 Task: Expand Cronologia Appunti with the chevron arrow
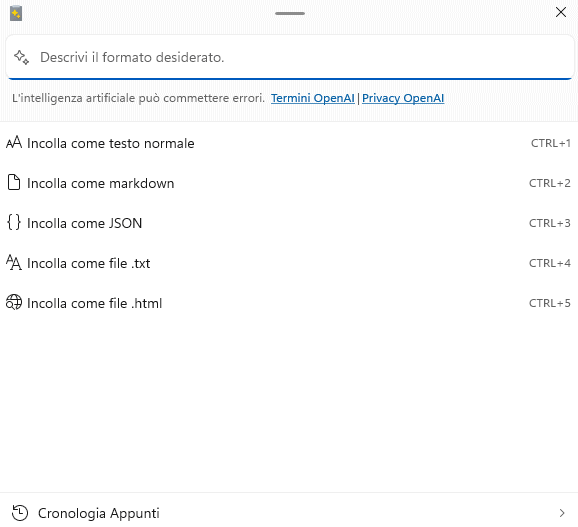(x=562, y=513)
